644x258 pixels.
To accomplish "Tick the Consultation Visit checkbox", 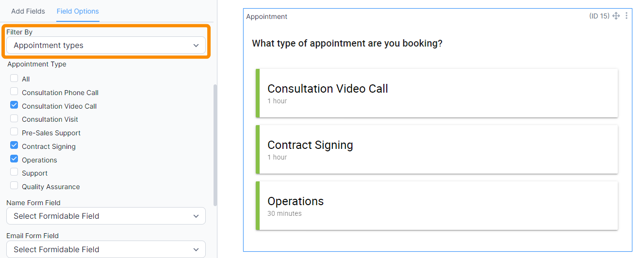I will (x=14, y=119).
